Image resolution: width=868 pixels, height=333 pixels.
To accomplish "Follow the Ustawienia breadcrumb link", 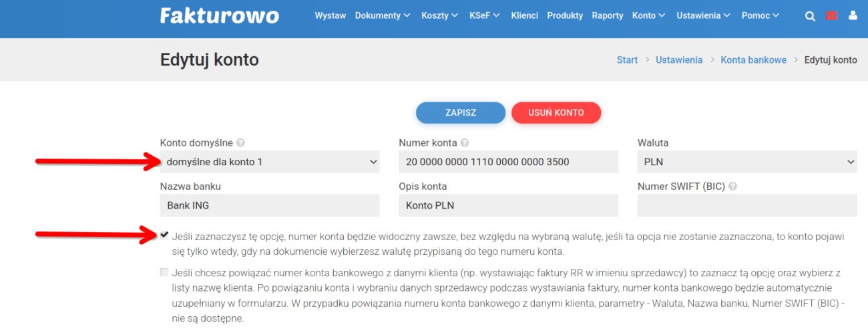I will click(679, 60).
